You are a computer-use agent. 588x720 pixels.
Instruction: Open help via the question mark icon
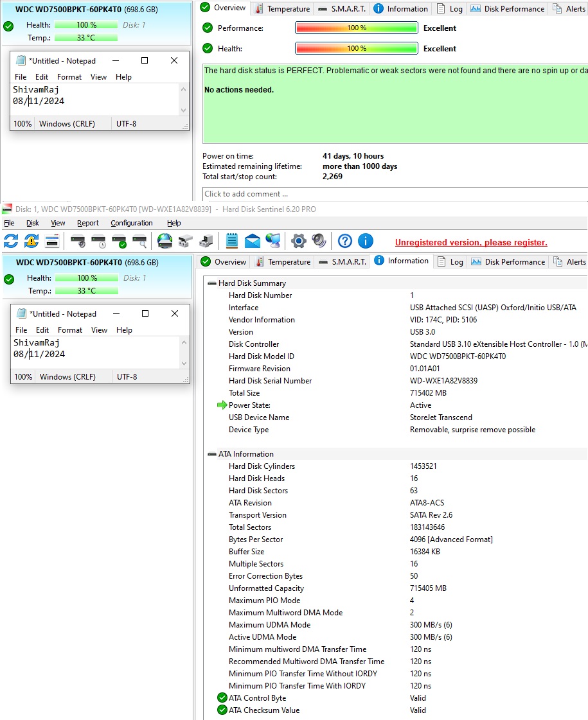(345, 241)
